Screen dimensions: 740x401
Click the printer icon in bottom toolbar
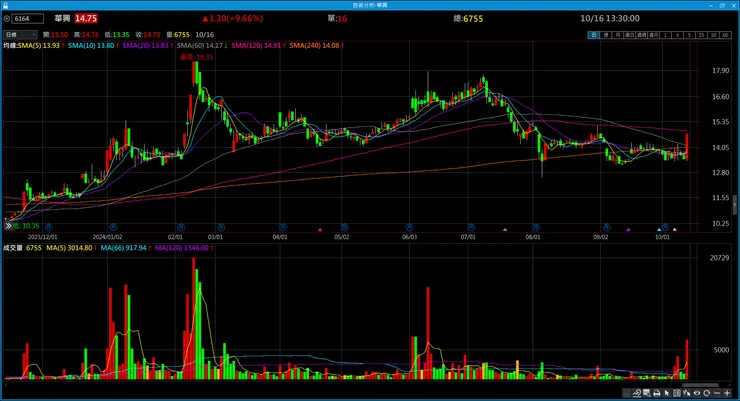click(x=656, y=393)
